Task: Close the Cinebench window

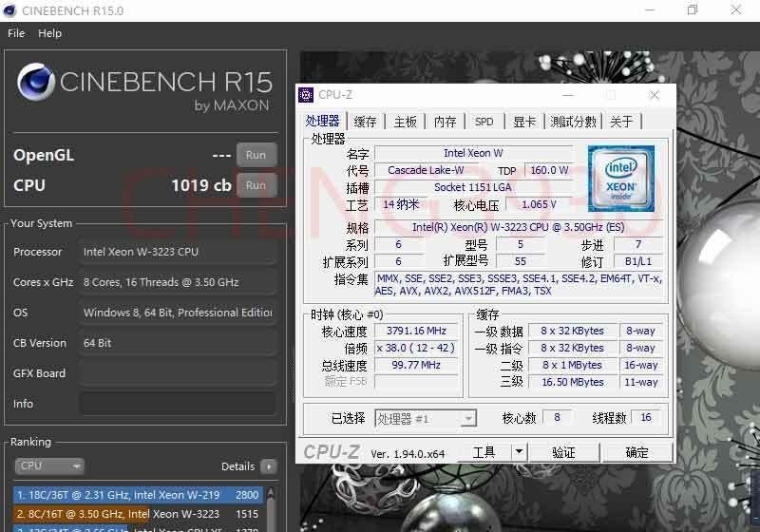Action: [x=735, y=10]
